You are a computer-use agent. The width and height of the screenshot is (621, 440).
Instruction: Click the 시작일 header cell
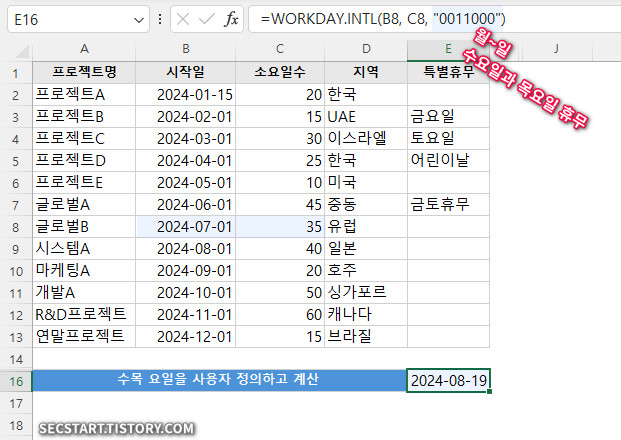(186, 72)
